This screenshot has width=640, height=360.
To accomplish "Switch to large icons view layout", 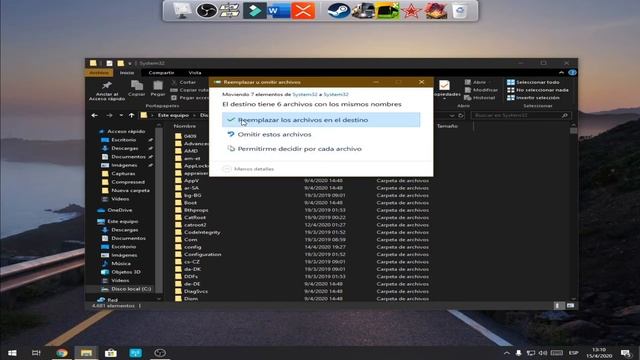I will (x=570, y=305).
